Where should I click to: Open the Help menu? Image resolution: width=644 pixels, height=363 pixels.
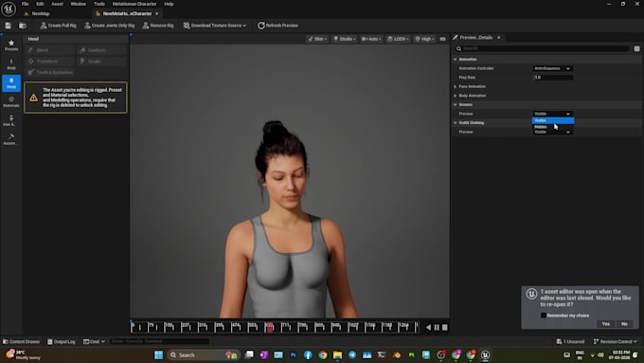pos(169,4)
